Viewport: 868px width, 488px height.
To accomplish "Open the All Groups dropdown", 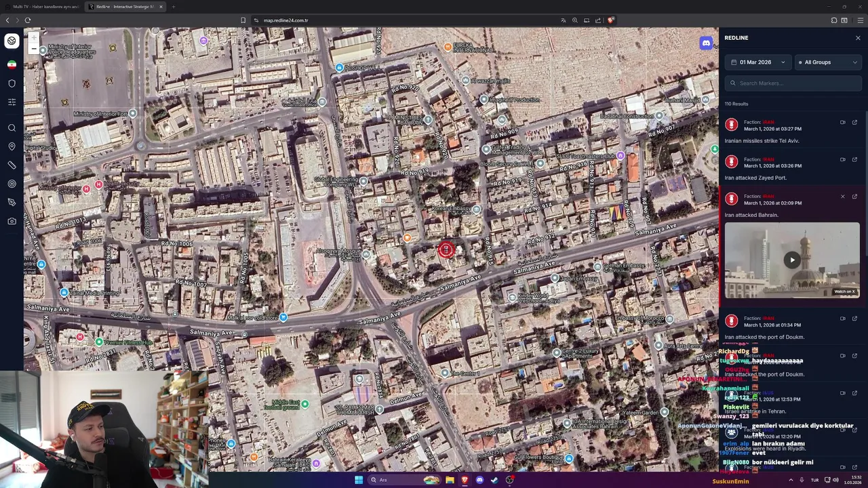I will pos(829,62).
